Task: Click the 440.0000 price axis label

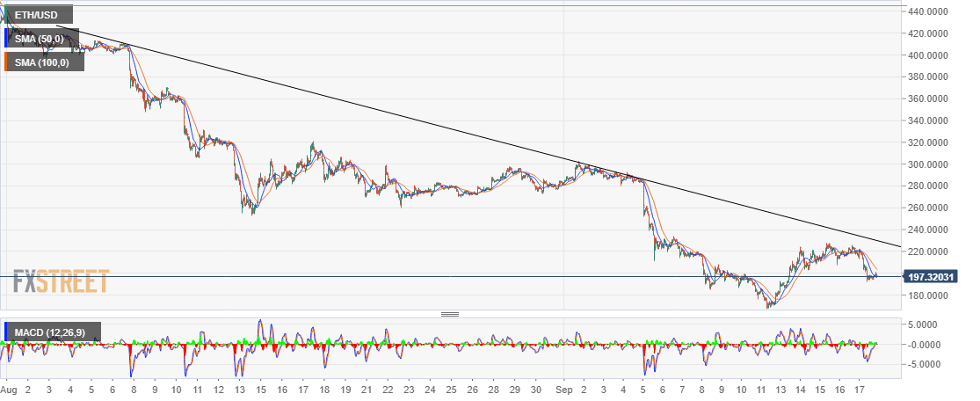Action: point(932,11)
